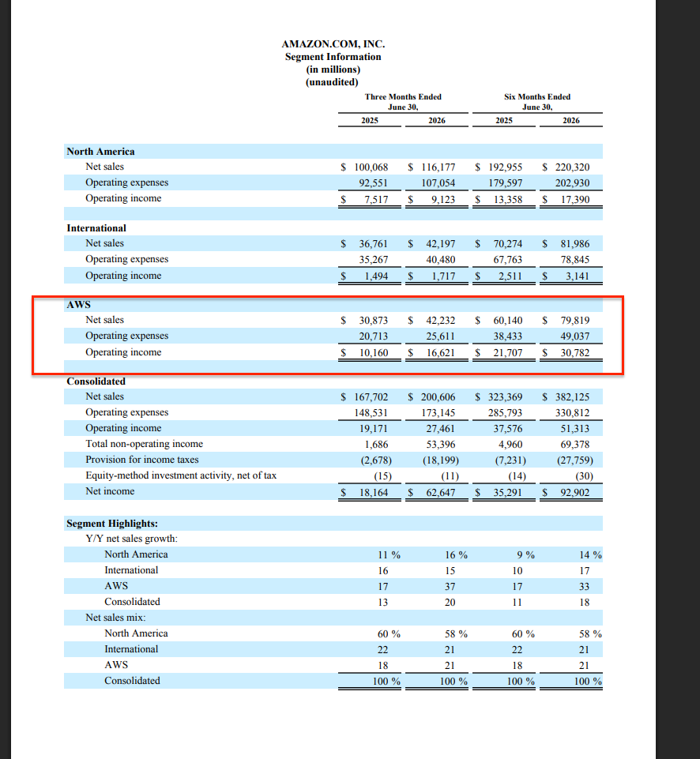Click Consolidated operating income 27,461
The width and height of the screenshot is (700, 759).
click(441, 428)
